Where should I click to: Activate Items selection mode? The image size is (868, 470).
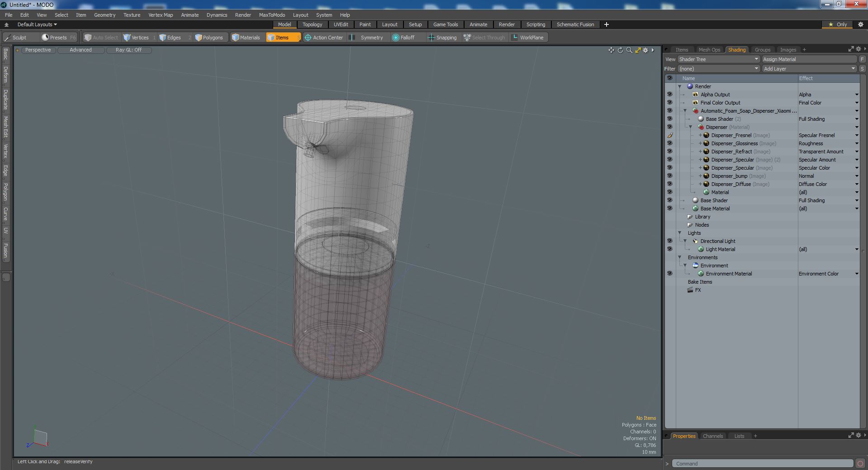(x=283, y=38)
